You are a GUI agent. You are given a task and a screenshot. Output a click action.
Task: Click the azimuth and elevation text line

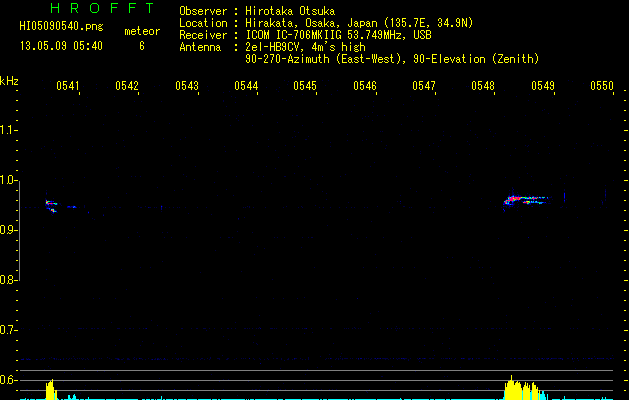[x=392, y=59]
